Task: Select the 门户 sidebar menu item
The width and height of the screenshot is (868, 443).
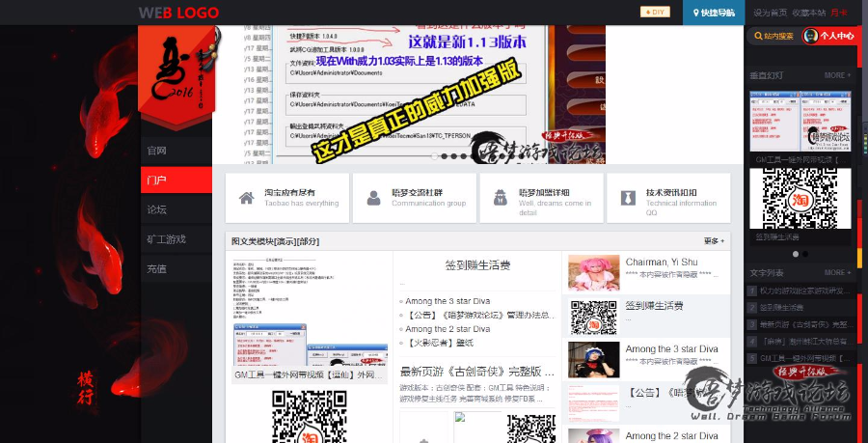Action: tap(176, 180)
